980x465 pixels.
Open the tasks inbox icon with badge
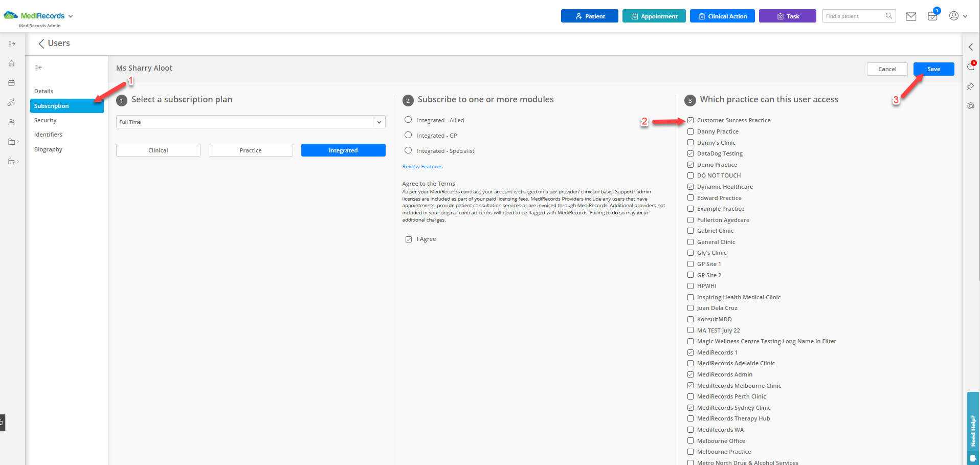(932, 16)
